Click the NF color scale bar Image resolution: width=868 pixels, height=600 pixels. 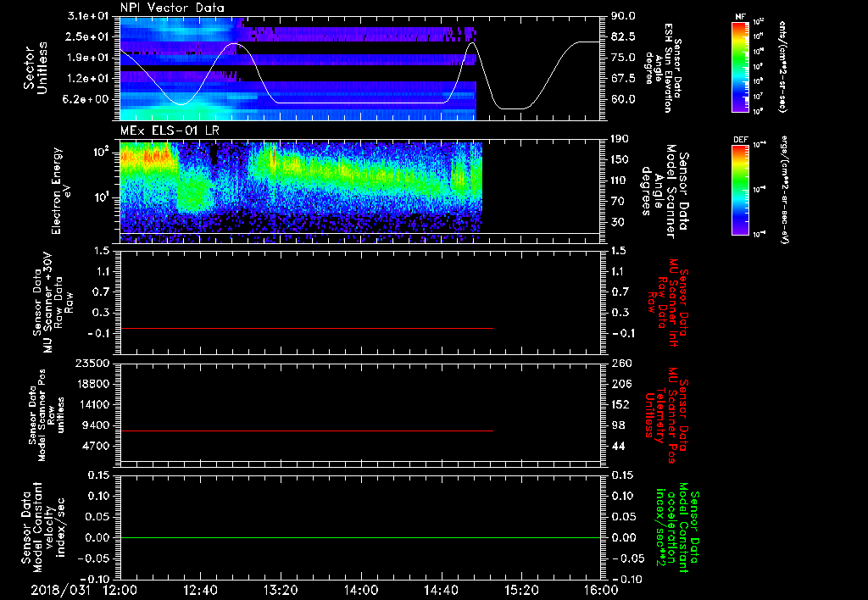741,67
